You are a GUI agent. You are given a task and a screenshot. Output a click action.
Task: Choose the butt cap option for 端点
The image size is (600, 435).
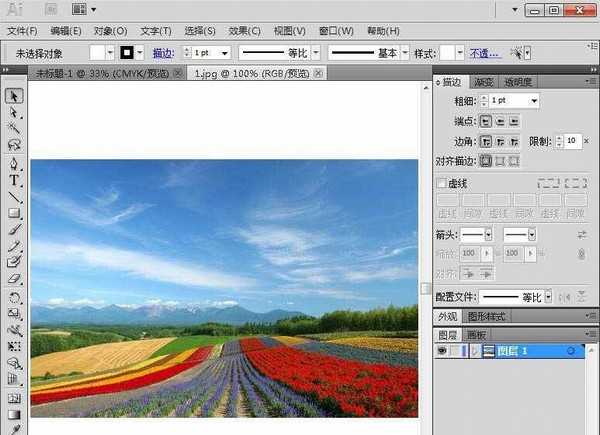486,120
